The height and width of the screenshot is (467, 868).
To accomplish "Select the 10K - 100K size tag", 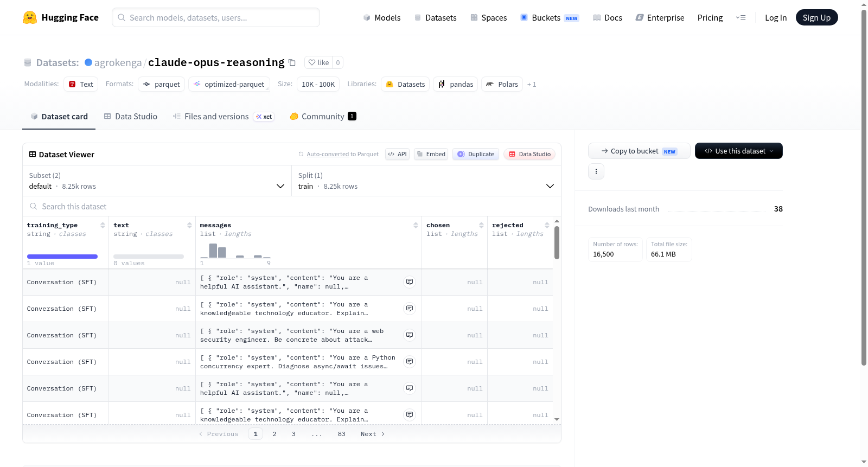I will (318, 84).
